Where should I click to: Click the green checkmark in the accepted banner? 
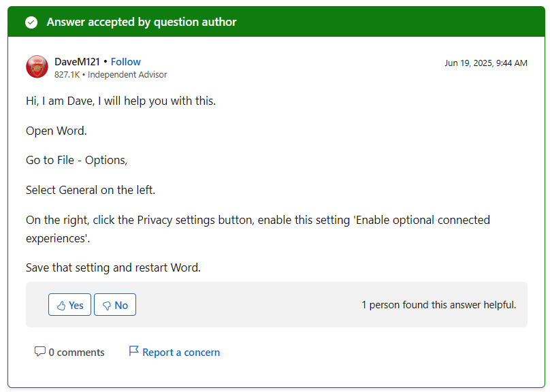click(31, 21)
